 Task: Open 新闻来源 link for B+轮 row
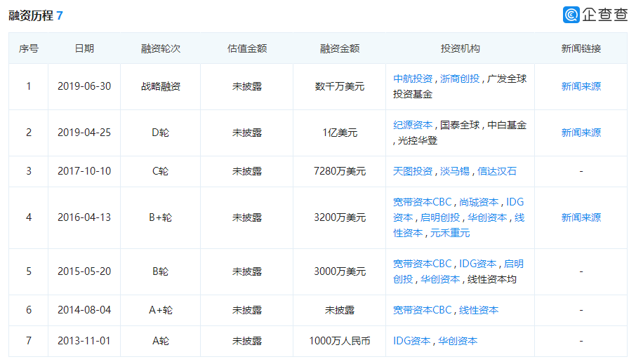point(581,217)
